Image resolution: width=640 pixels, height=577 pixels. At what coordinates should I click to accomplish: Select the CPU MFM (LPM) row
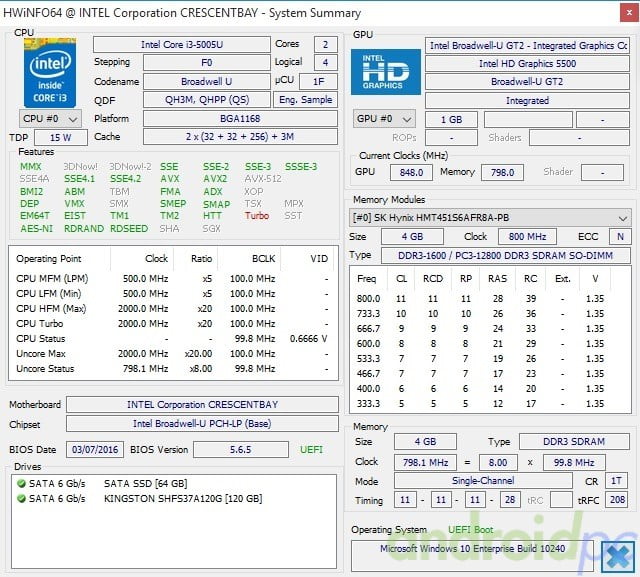[173, 279]
